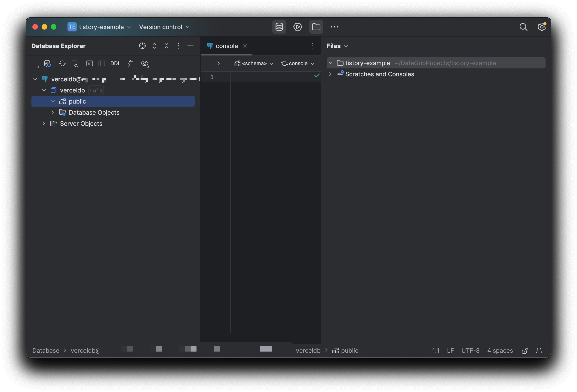The height and width of the screenshot is (392, 577).
Task: Click the red Deactivate connection icon
Action: click(75, 63)
